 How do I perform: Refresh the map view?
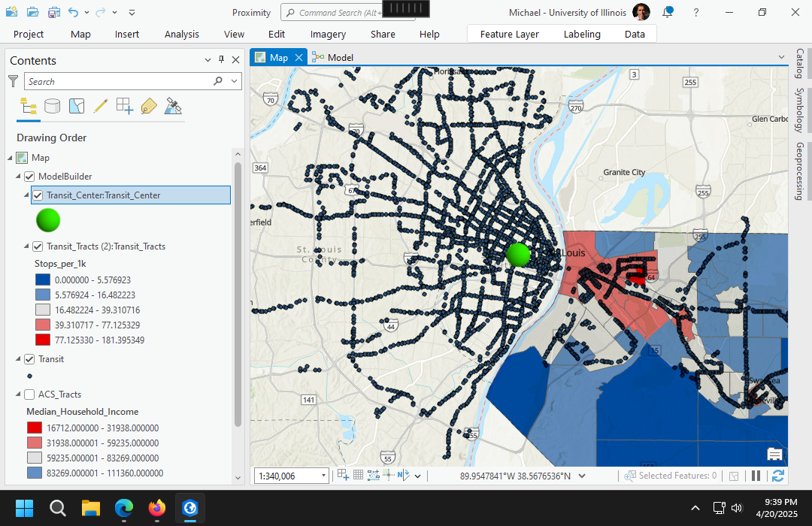777,476
